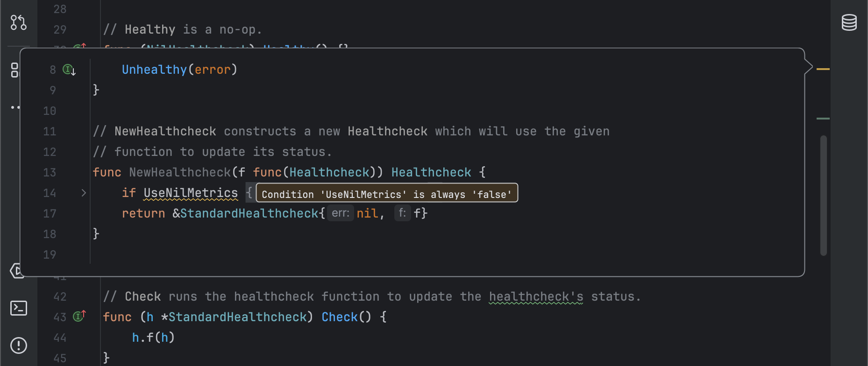Open the version control tool window
This screenshot has width=868, height=366.
pos(19,22)
